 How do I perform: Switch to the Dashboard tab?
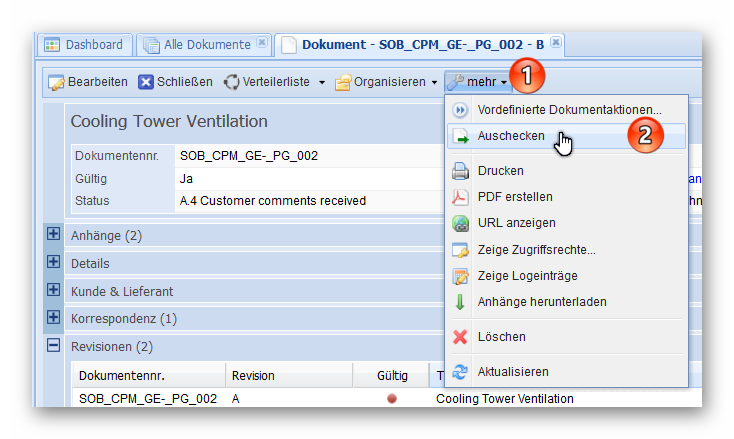84,45
